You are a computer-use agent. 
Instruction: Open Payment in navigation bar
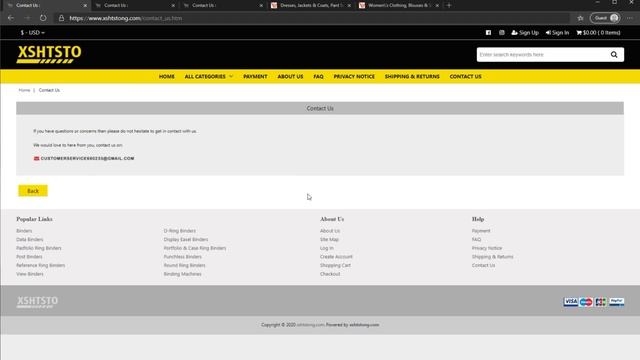point(255,76)
